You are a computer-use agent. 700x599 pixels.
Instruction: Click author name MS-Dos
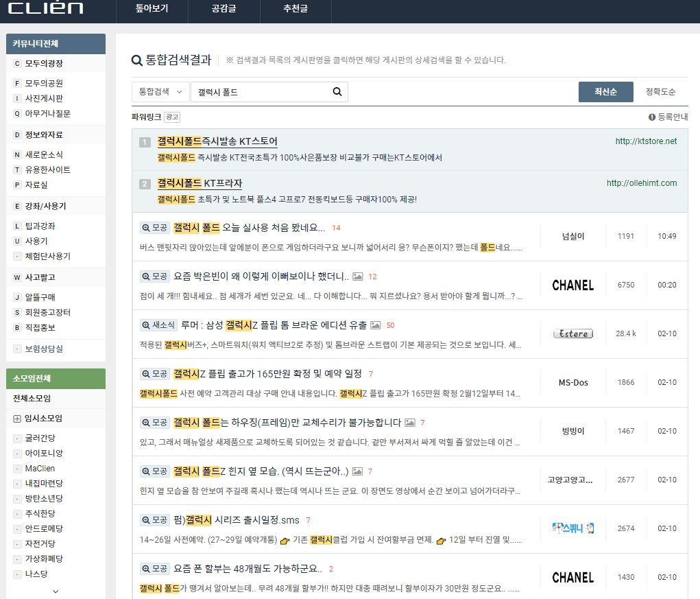pyautogui.click(x=573, y=382)
